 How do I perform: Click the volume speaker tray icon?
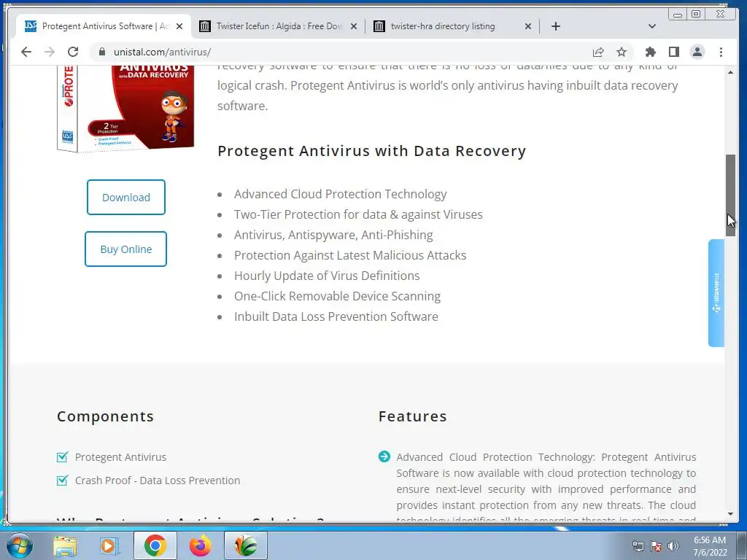673,546
